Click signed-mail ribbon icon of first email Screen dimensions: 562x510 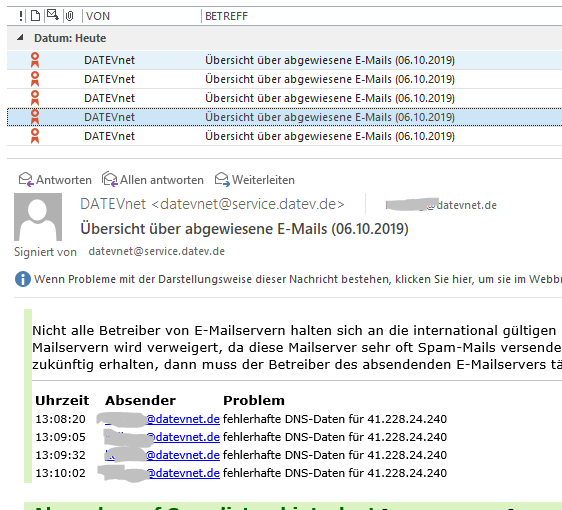pos(35,60)
